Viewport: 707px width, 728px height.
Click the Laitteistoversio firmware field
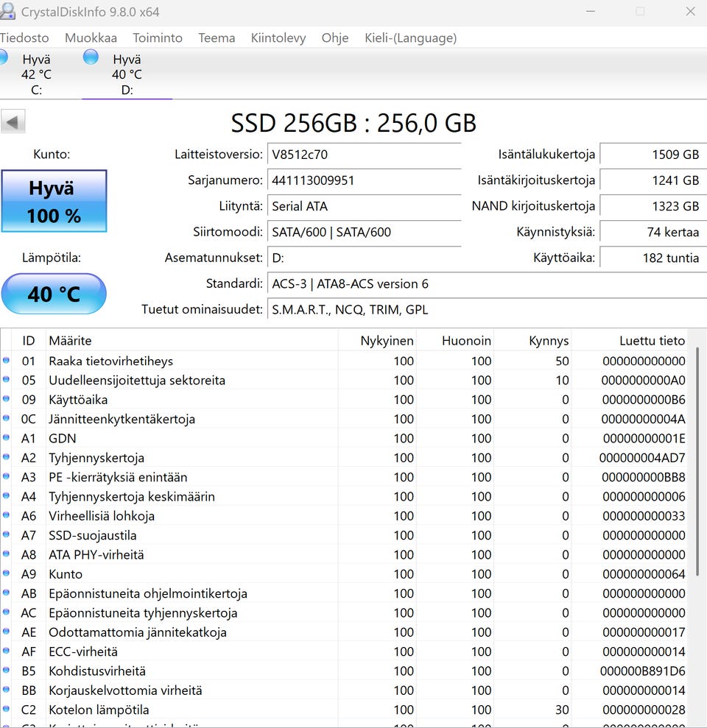[364, 155]
